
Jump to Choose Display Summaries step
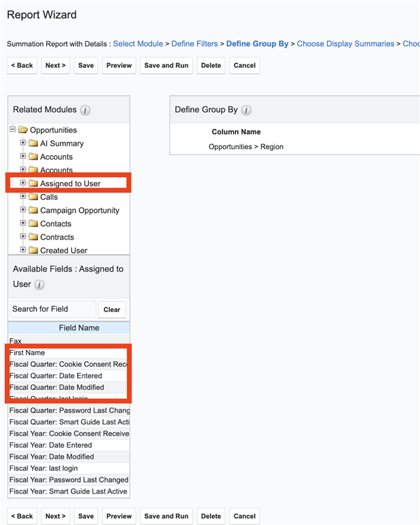click(345, 43)
